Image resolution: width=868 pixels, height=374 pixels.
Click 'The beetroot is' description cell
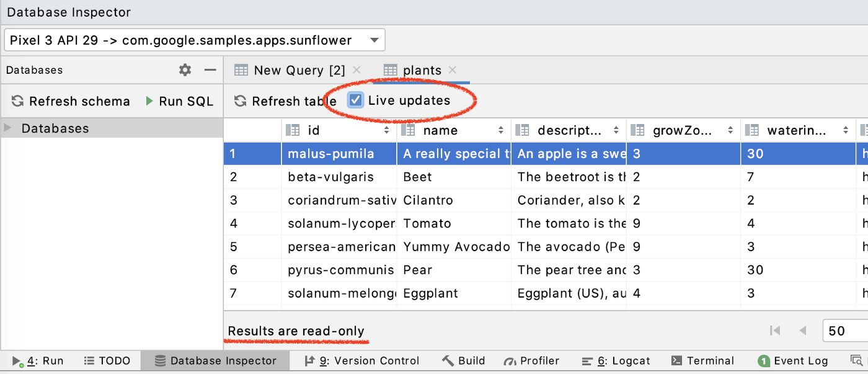point(569,177)
